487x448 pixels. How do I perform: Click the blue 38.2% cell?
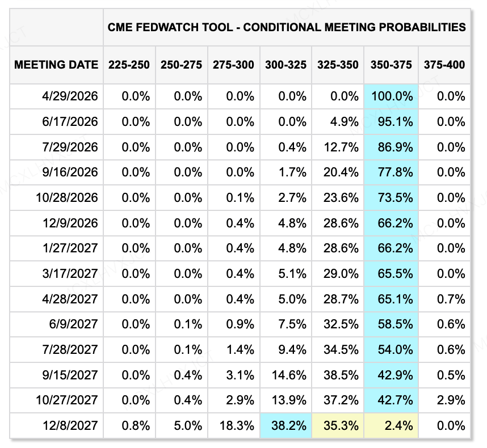286,425
